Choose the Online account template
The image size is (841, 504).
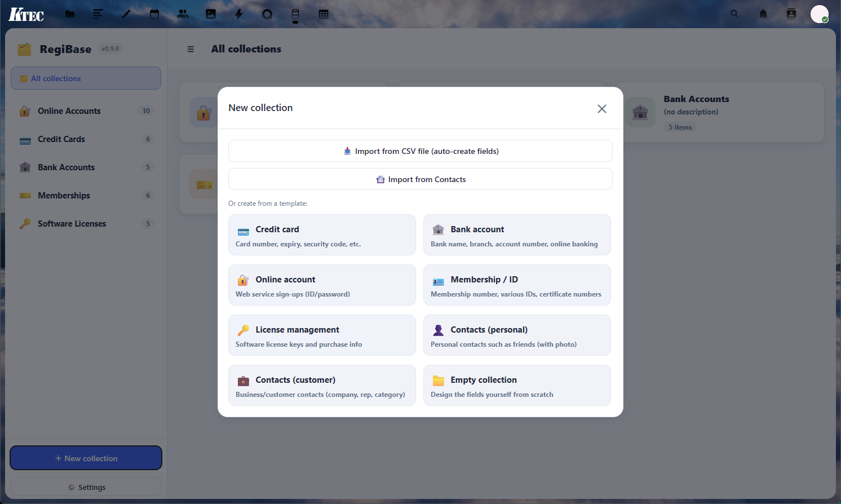(x=322, y=285)
